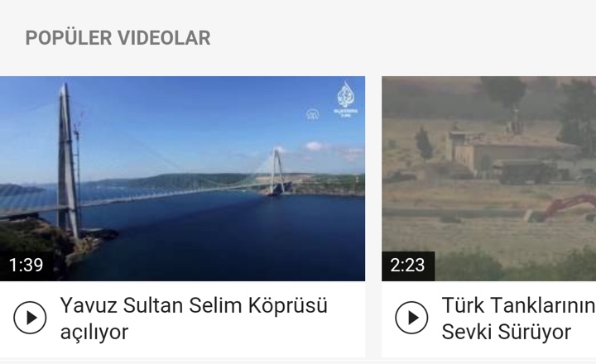Open the Turkish tanks video thumbnail

point(489,179)
